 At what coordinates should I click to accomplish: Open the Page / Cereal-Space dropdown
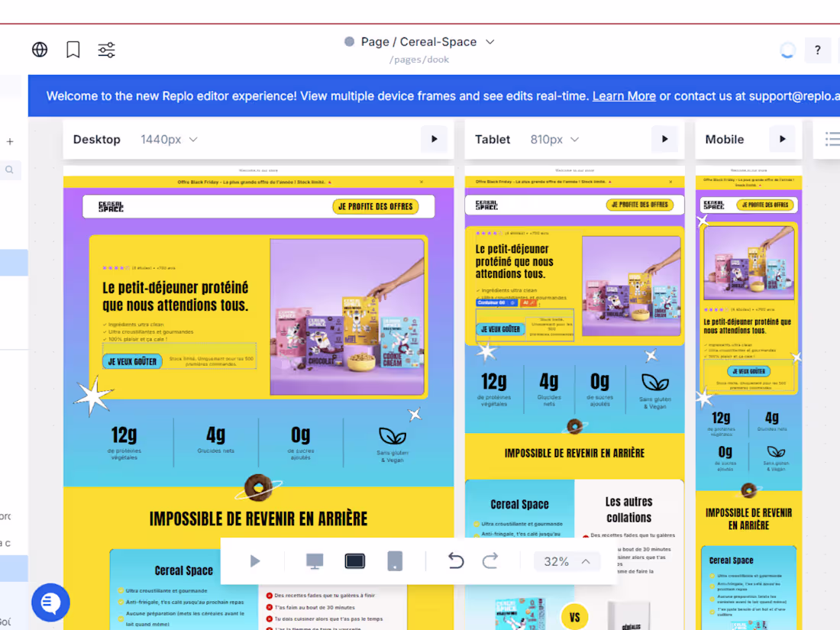pos(420,42)
